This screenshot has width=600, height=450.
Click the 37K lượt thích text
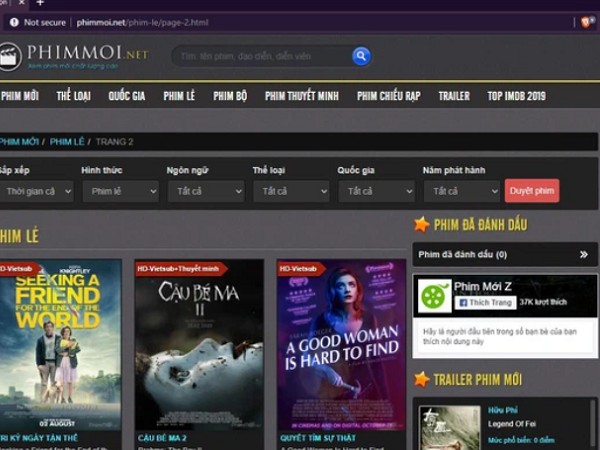543,302
